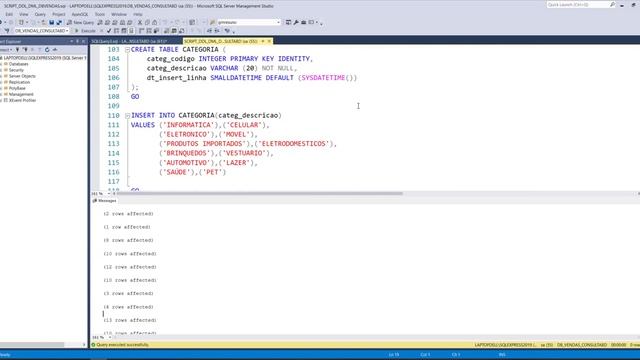This screenshot has width=640, height=360.
Task: Select the Security node
Action: pos(16,70)
